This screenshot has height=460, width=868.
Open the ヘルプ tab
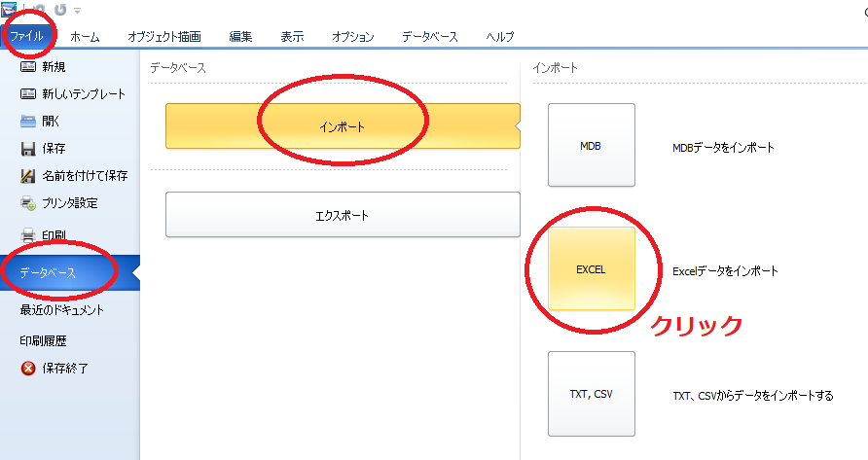pyautogui.click(x=499, y=37)
